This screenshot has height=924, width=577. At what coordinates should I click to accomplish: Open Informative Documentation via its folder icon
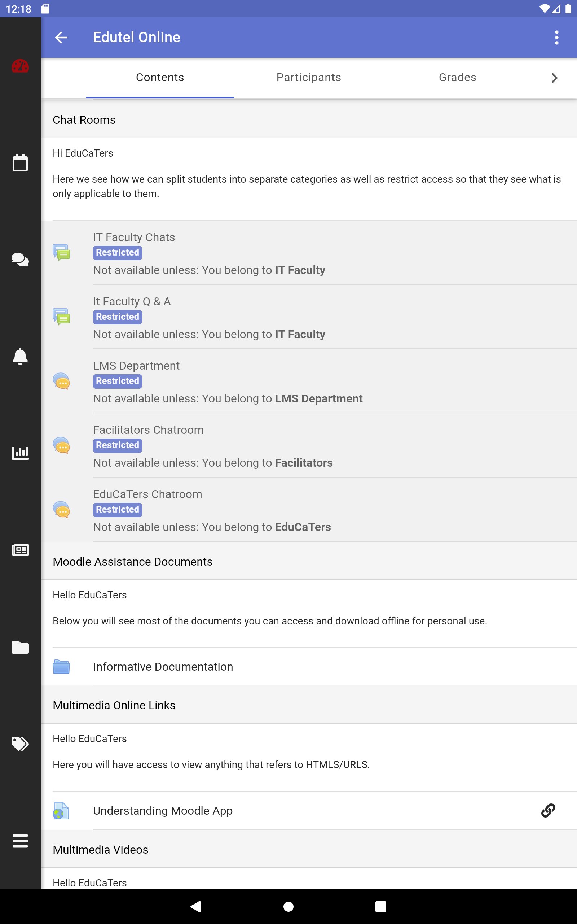(61, 667)
